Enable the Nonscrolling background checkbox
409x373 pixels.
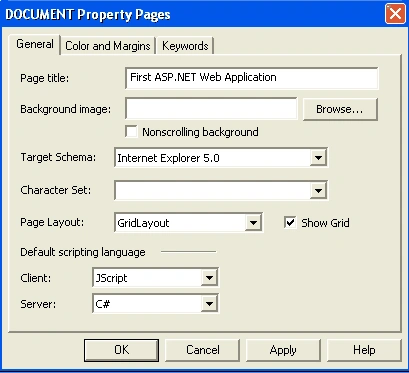(131, 132)
